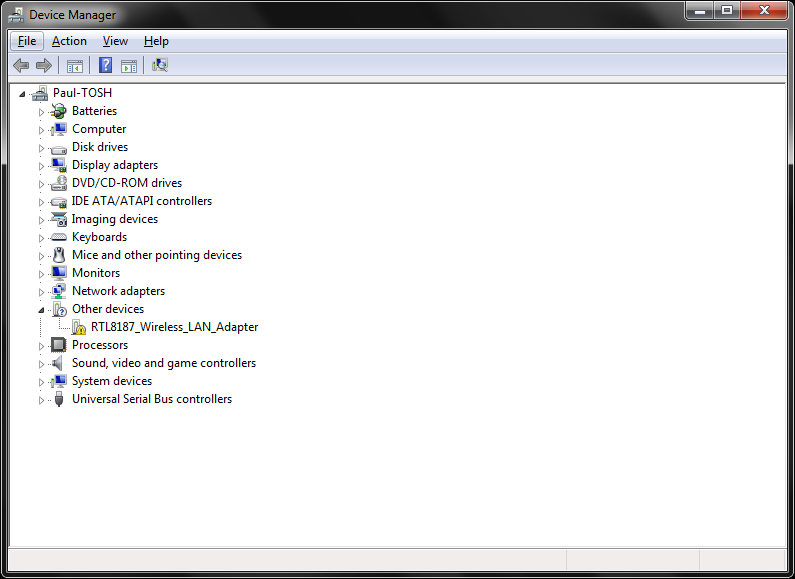This screenshot has height=579, width=795.
Task: Expand the Display adapters node
Action: click(x=42, y=165)
